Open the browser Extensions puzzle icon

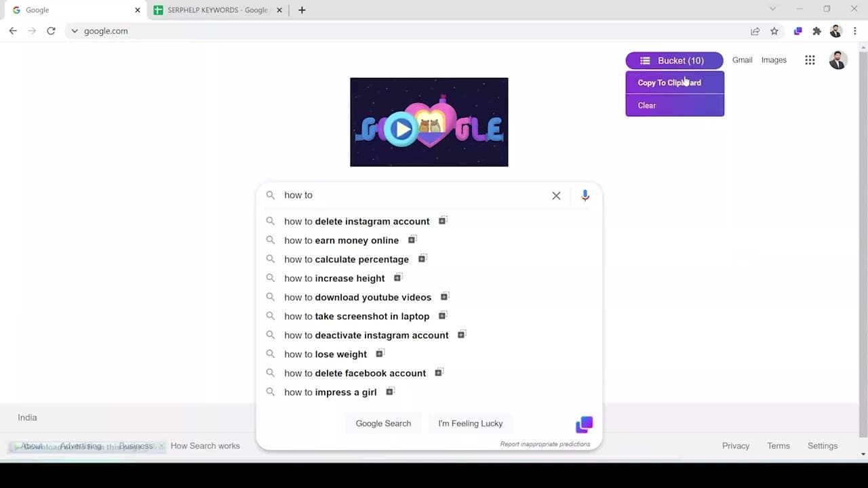tap(817, 31)
